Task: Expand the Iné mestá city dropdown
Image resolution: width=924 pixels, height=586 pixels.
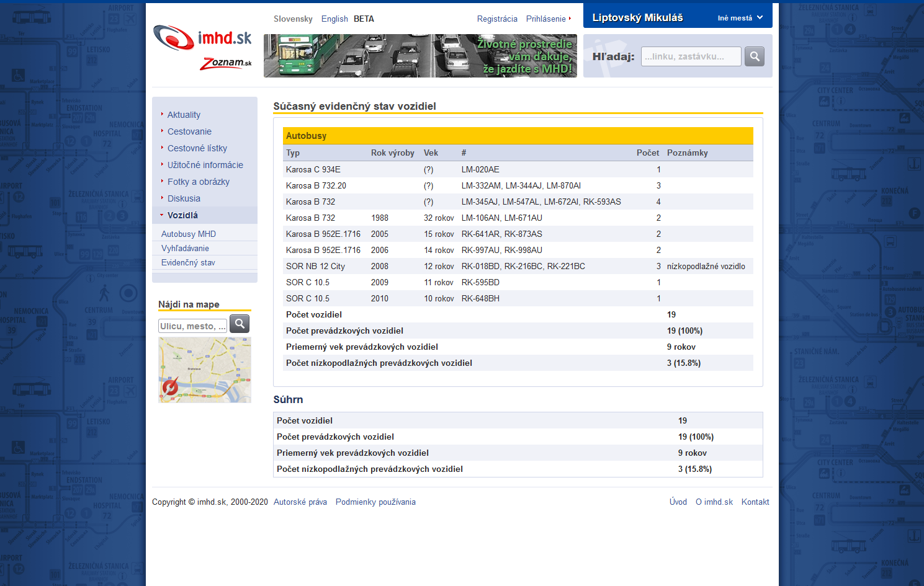Action: [x=740, y=18]
